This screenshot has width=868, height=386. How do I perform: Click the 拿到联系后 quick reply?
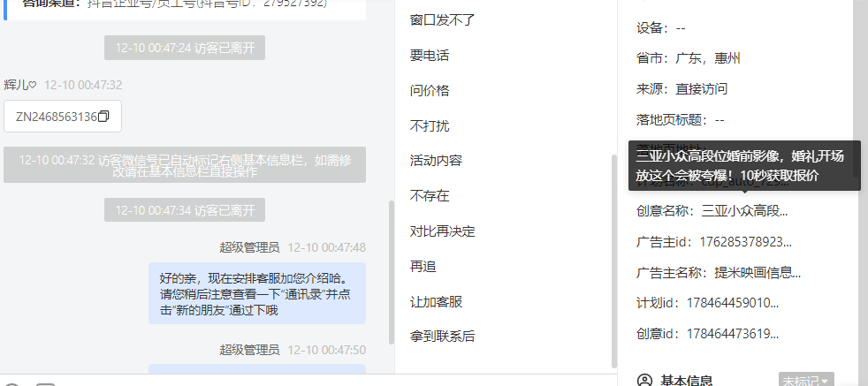(442, 337)
